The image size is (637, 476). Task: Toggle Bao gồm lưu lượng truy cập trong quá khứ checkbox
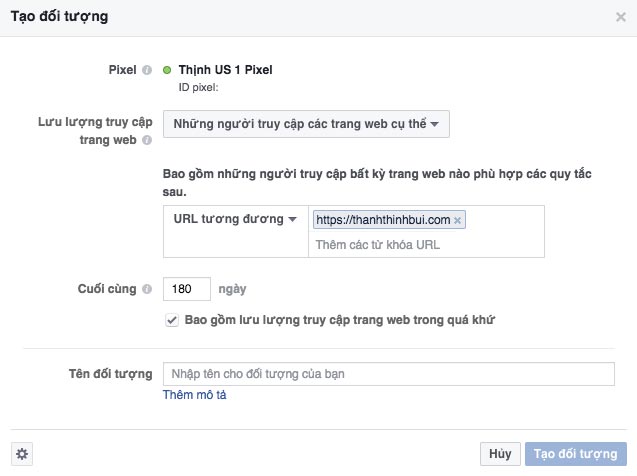point(172,320)
